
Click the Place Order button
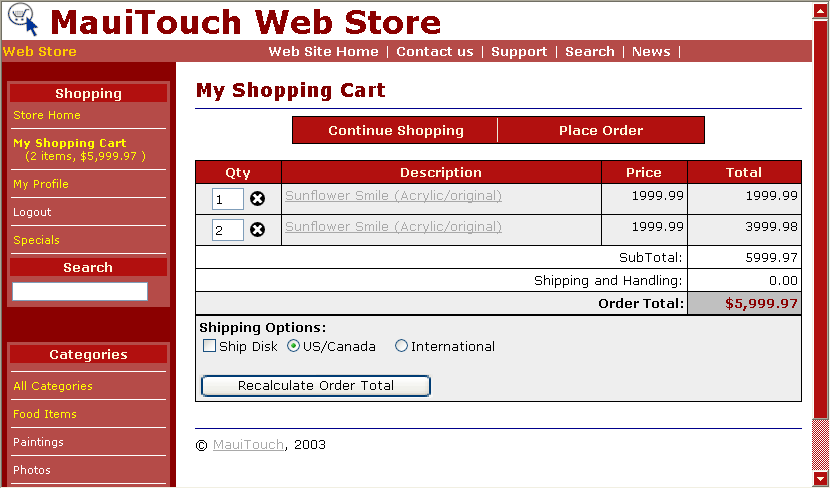[x=600, y=131]
